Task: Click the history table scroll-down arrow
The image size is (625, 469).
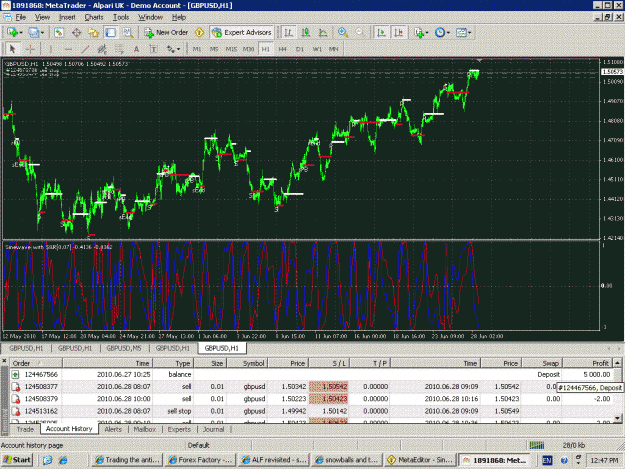Action: 617,418
